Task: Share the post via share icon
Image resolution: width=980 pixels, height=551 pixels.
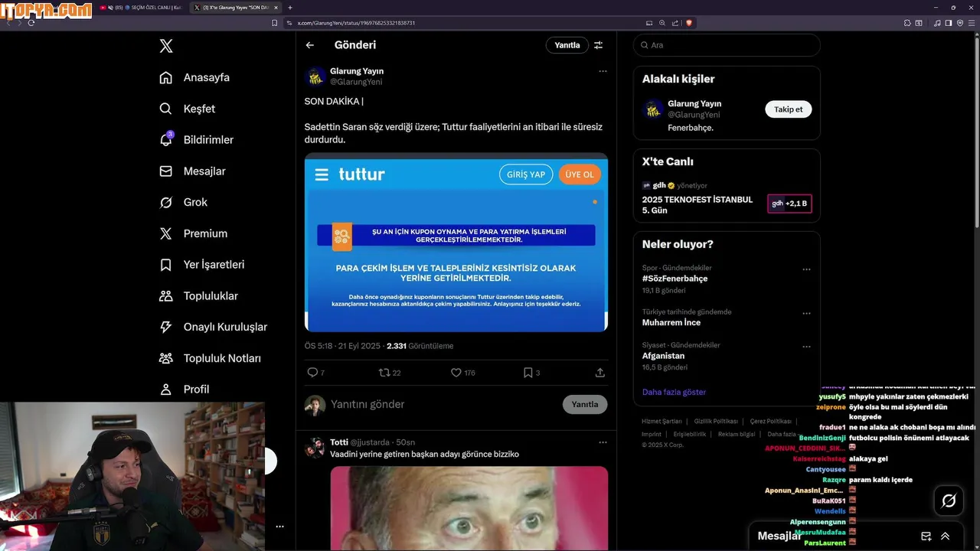Action: 600,373
